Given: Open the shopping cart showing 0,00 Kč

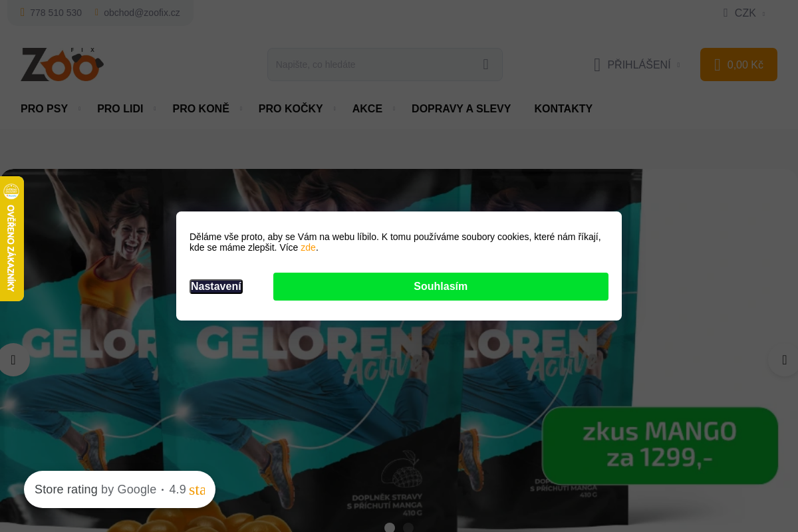Looking at the screenshot, I should [x=738, y=65].
